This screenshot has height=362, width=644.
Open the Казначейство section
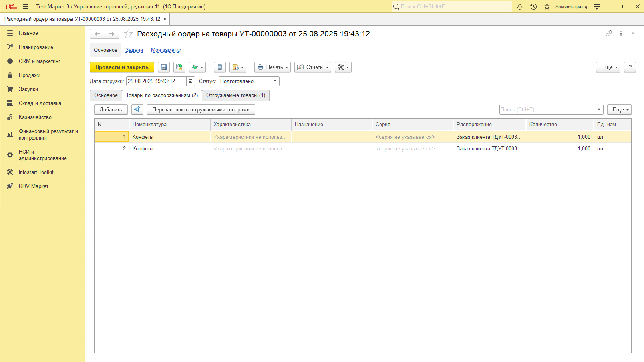42,117
